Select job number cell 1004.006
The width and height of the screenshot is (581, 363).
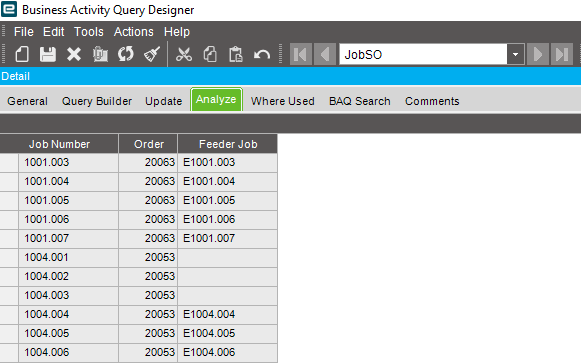69,352
